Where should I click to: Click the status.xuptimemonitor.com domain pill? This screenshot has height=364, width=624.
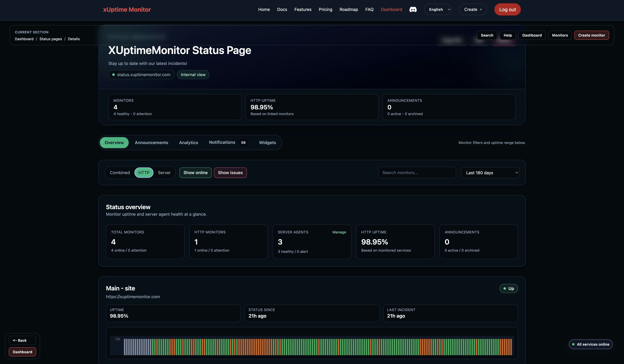(141, 75)
